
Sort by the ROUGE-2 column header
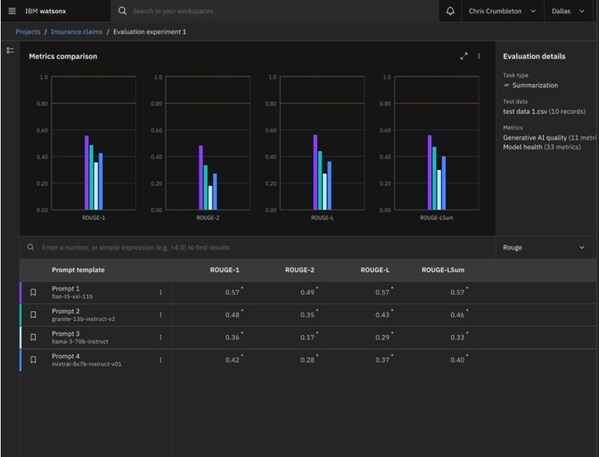click(x=300, y=270)
